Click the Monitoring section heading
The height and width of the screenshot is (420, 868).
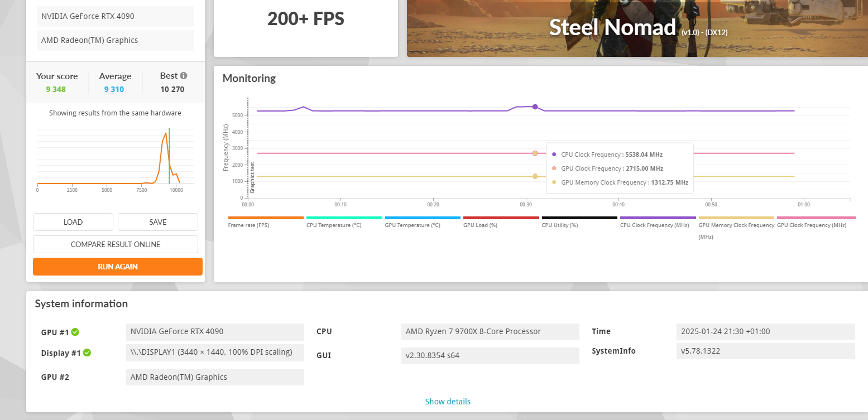(x=249, y=78)
